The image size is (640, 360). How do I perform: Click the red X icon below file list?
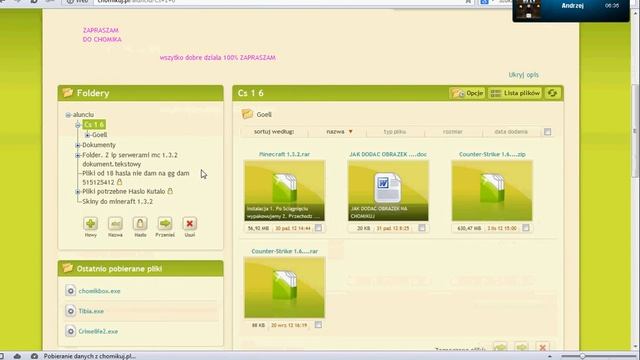tap(542, 347)
